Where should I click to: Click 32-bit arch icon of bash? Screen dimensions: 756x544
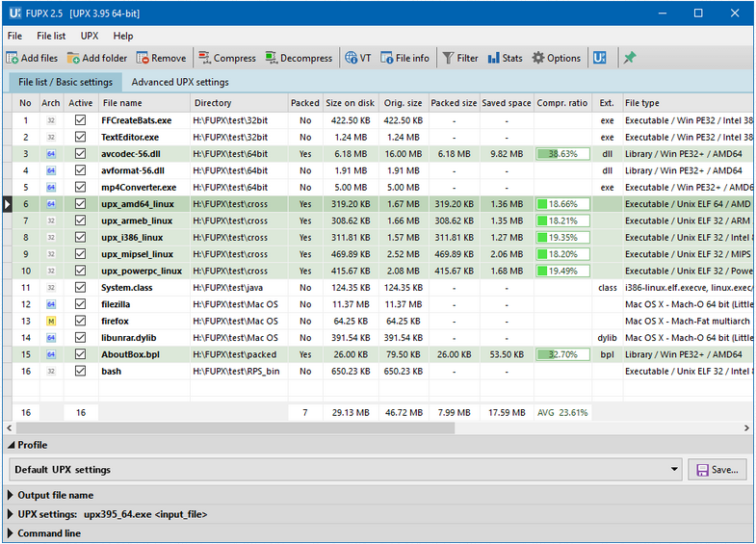click(51, 372)
